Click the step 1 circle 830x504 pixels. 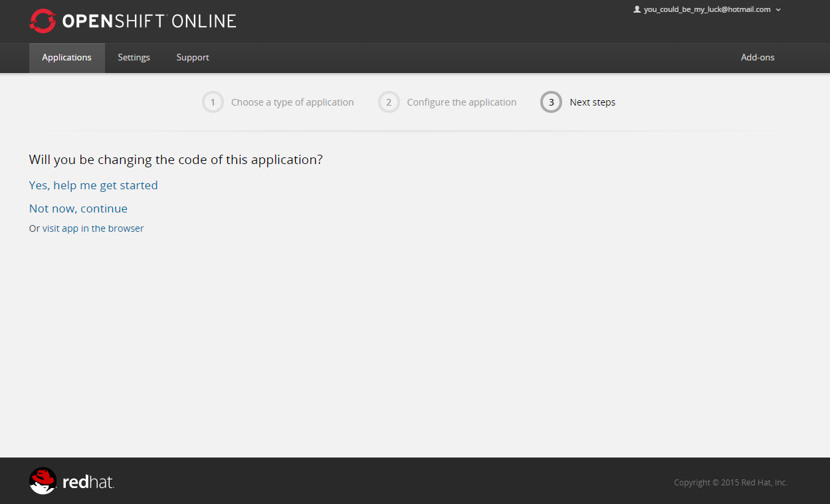213,102
